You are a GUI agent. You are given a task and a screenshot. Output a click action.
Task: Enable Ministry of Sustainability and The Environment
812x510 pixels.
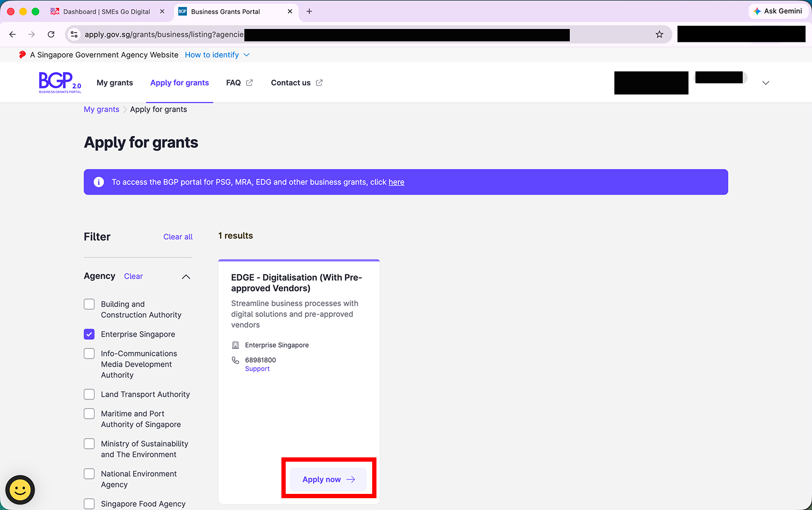tap(89, 443)
